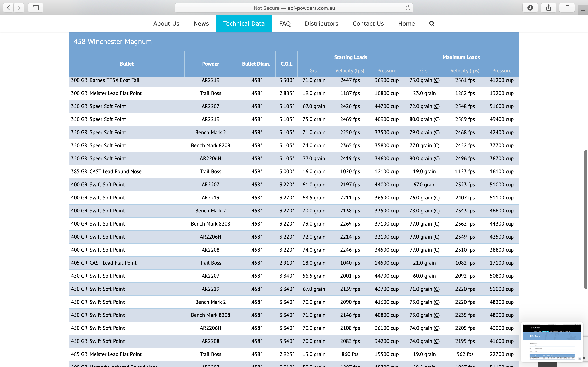Click the Home navigation link

pos(406,23)
